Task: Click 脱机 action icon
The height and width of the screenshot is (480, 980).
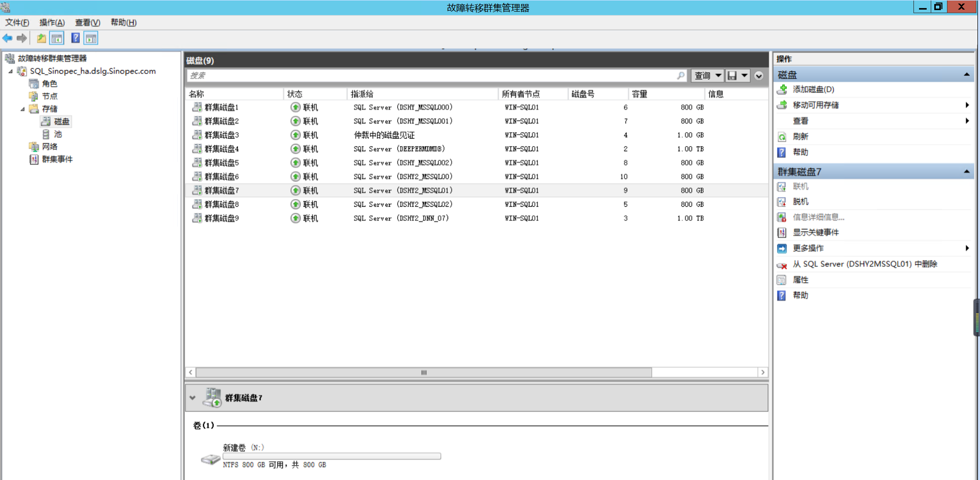Action: [782, 202]
